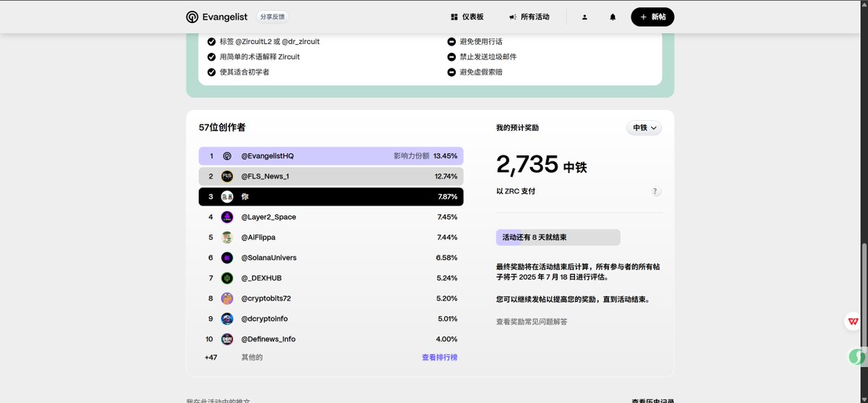Screen dimensions: 868x403
Task: Open the 分享反馈 feedback button
Action: point(273,17)
